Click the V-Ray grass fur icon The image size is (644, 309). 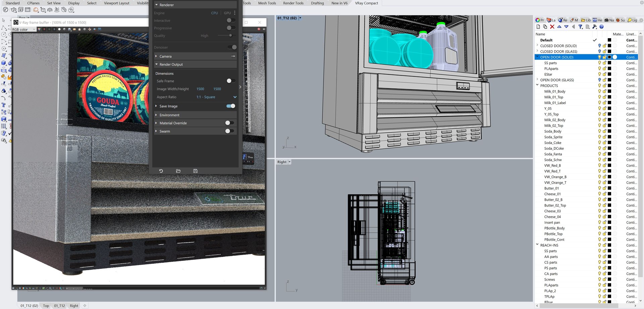pyautogui.click(x=57, y=10)
